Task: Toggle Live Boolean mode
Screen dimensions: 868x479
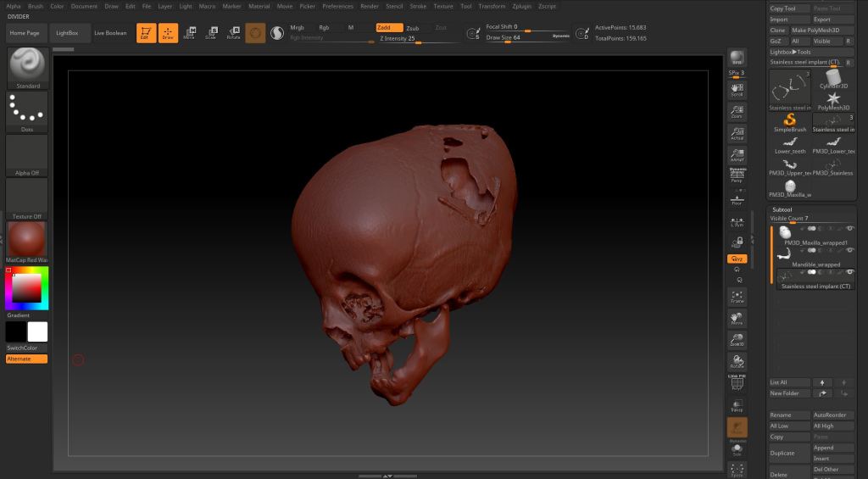Action: (x=110, y=33)
